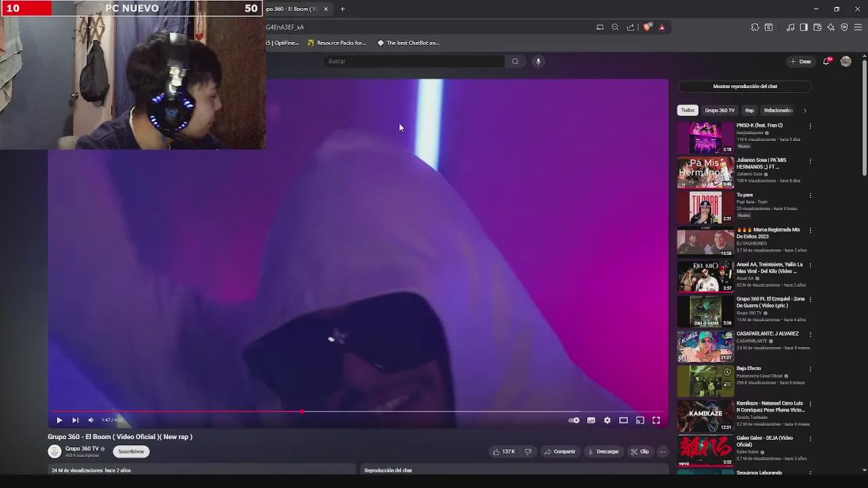This screenshot has height=488, width=868.
Task: Open the Leo AI sparkle icon
Action: point(831,27)
